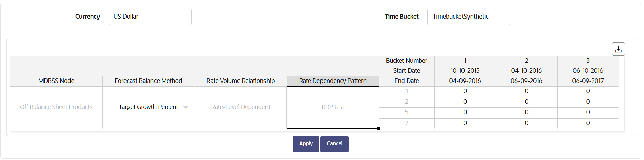644x160 pixels.
Task: Click bucket 2 value cell in row 2
Action: (x=526, y=102)
